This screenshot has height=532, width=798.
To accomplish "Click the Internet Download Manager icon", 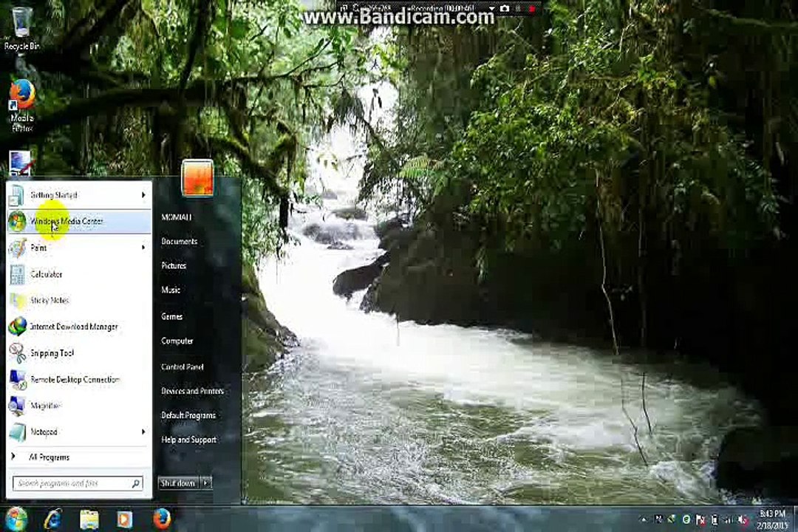I will click(17, 327).
